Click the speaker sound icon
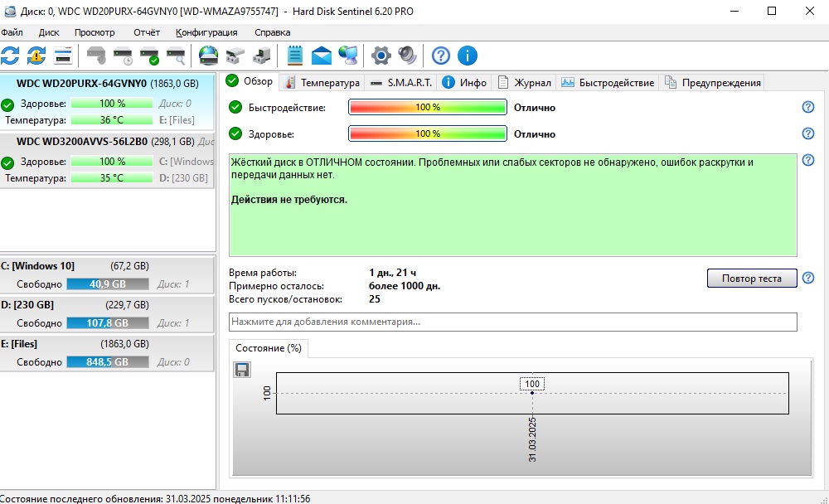829x504 pixels. [x=407, y=56]
